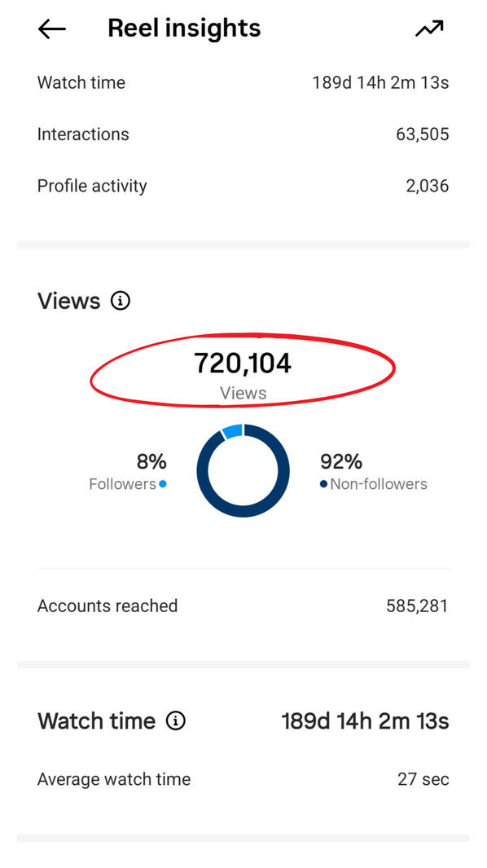Tap the Views section heading
The image size is (487, 868).
click(68, 301)
